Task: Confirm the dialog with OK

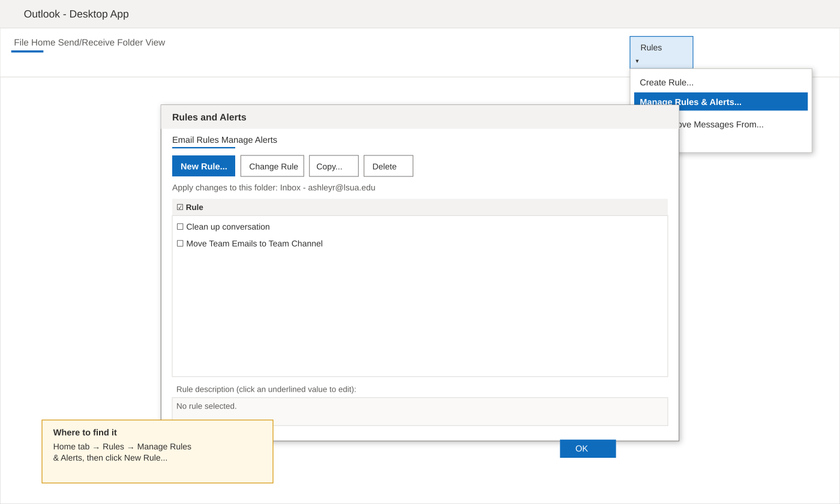Action: click(x=588, y=449)
